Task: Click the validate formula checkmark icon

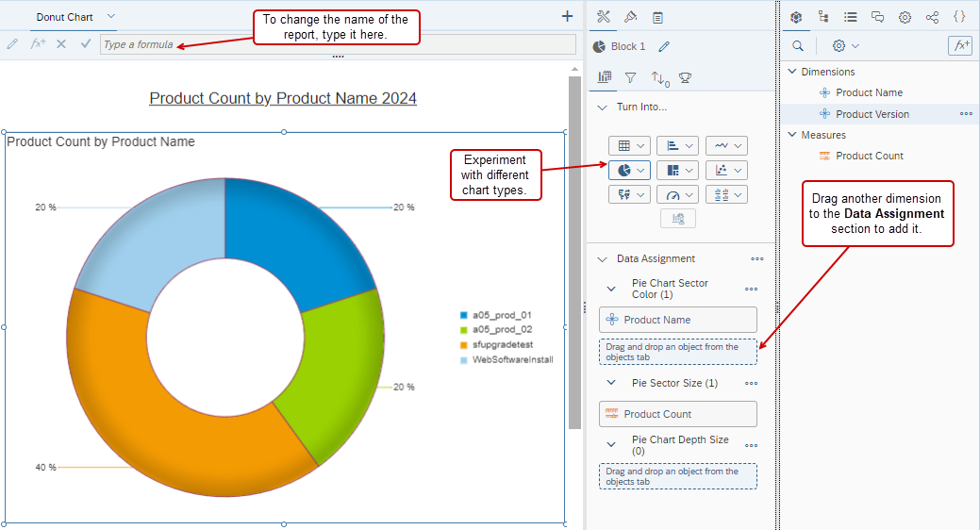Action: 86,43
